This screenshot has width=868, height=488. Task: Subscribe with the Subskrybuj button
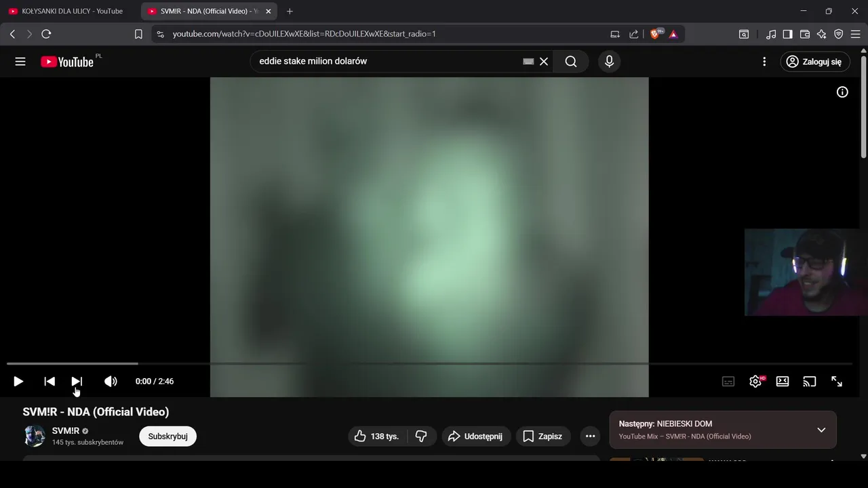[x=167, y=436]
